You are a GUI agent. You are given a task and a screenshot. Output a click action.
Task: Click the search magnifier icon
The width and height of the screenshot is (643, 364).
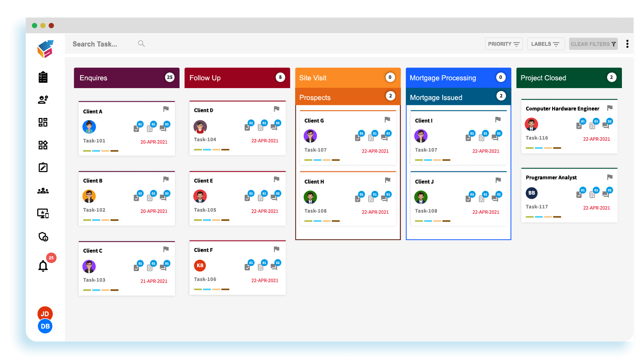pyautogui.click(x=141, y=44)
